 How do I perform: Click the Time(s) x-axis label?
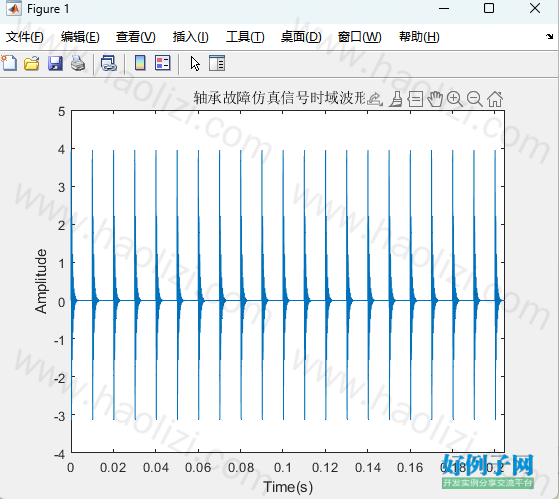tap(288, 487)
